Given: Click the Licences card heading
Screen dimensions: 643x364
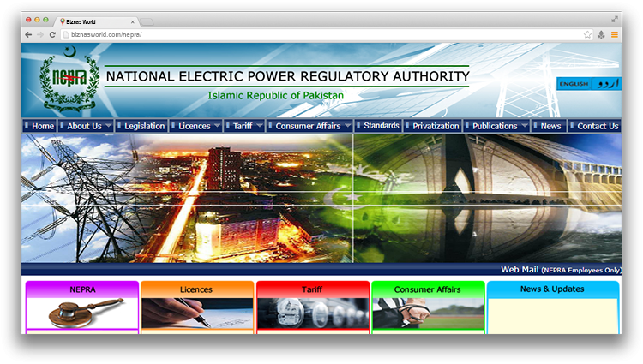Looking at the screenshot, I should 196,289.
